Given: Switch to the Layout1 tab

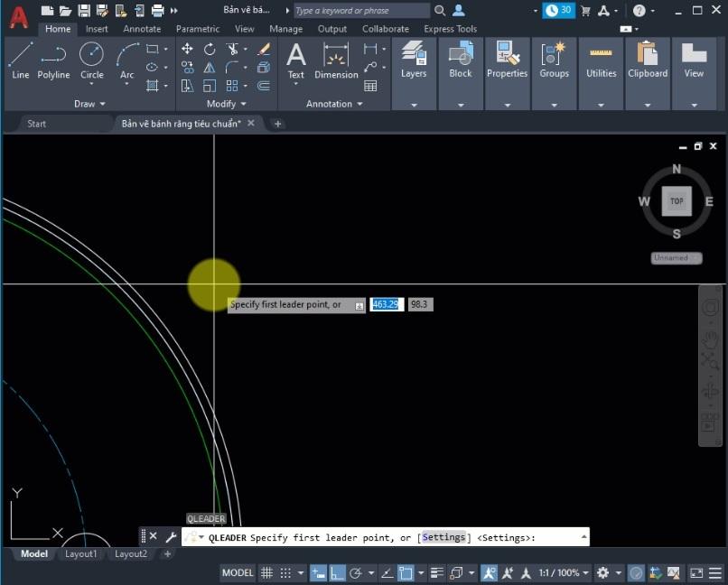Looking at the screenshot, I should point(80,553).
